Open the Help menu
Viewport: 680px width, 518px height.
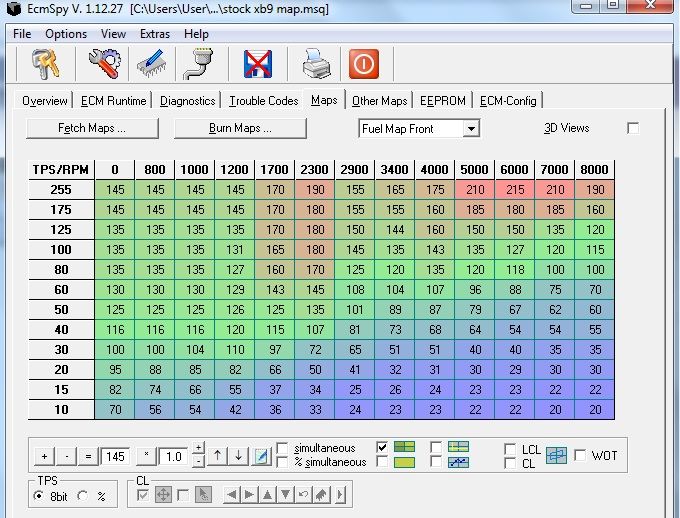click(196, 34)
